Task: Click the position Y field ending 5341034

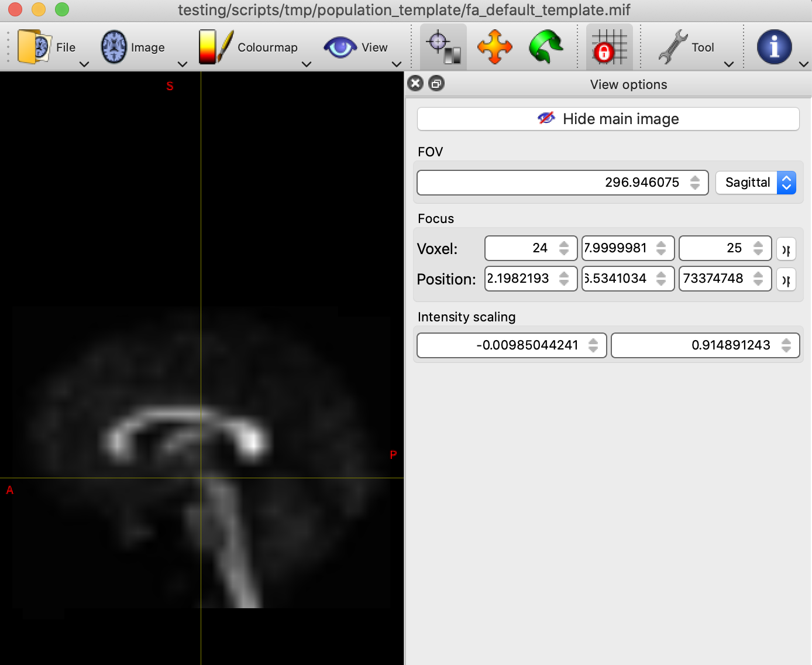Action: pos(628,279)
